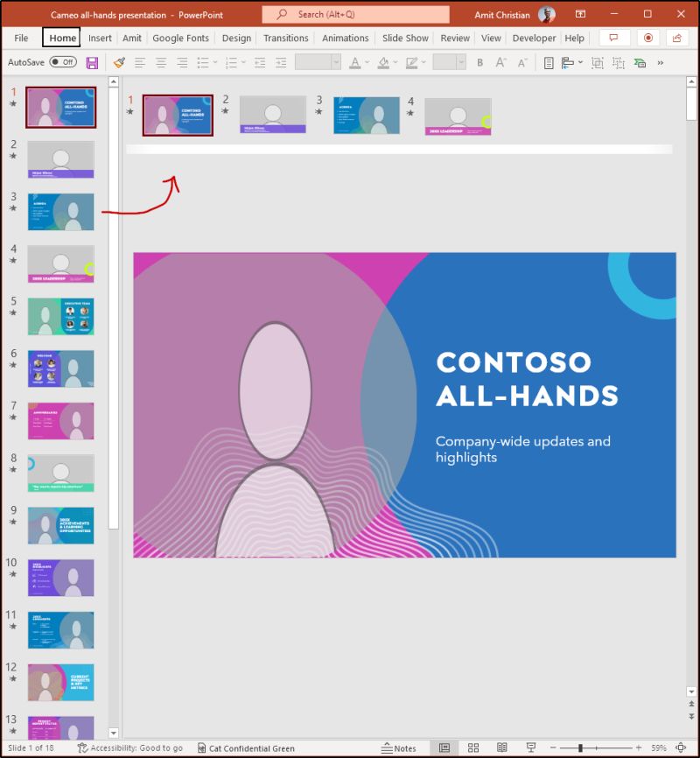
Task: Select slide 12 thumbnail in panel
Action: tap(61, 683)
